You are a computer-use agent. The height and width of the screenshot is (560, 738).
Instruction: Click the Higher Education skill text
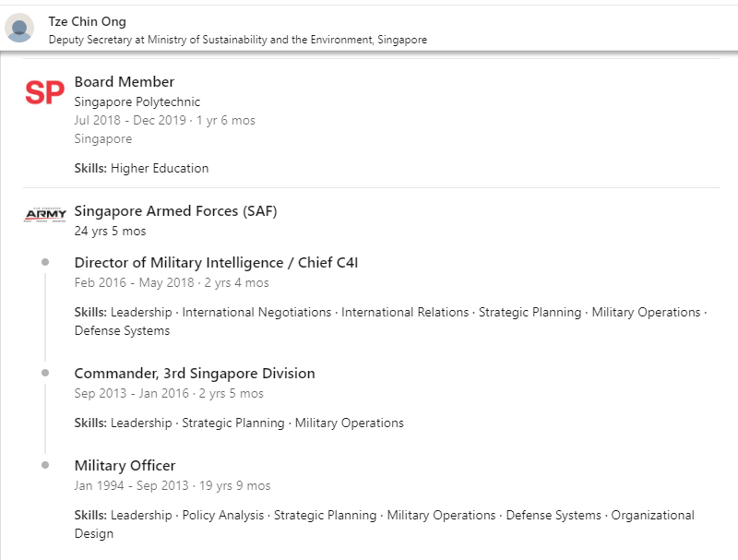160,169
